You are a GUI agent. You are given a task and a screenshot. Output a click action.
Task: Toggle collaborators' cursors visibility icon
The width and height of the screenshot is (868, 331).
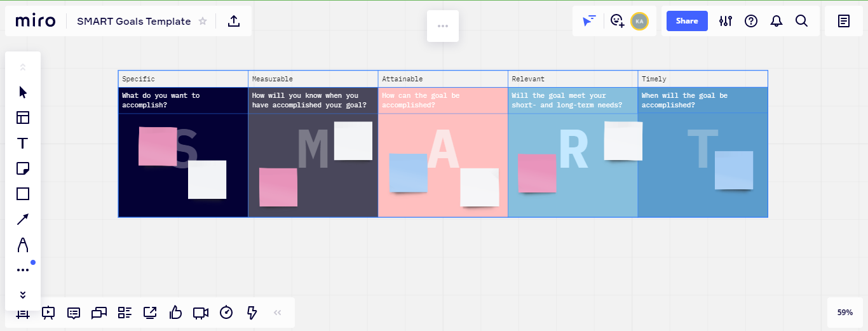590,21
